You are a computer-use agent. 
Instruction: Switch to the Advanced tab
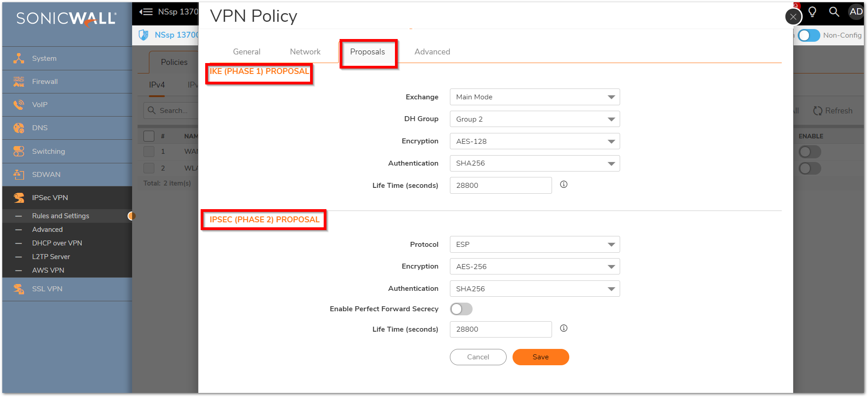pos(432,52)
